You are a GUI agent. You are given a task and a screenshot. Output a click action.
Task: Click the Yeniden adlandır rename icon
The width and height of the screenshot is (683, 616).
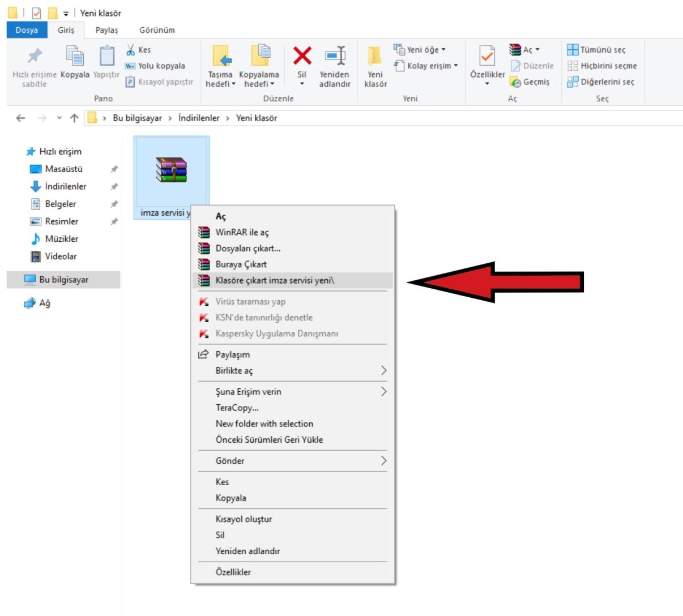coord(335,57)
